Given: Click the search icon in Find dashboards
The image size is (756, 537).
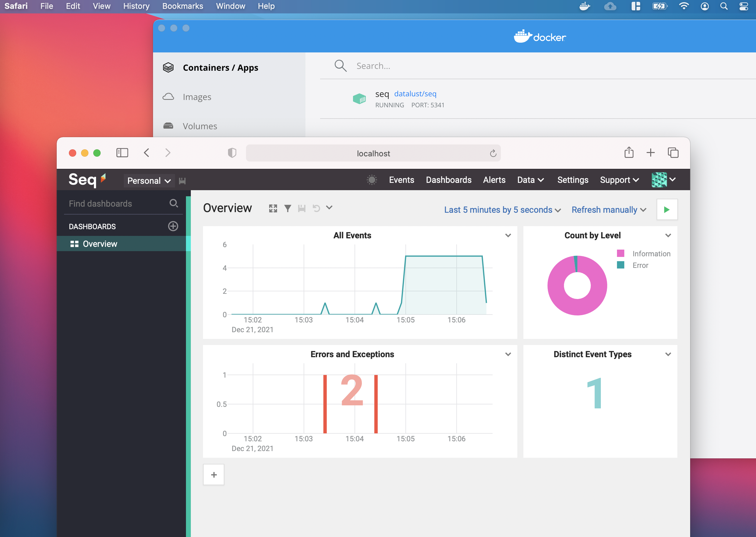Looking at the screenshot, I should click(174, 203).
